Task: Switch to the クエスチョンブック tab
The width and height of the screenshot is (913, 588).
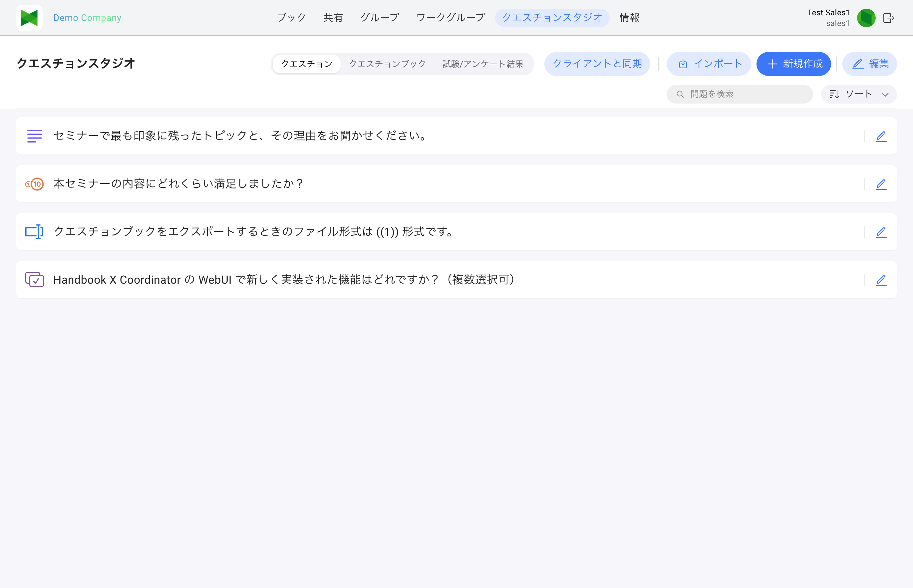Action: (387, 64)
